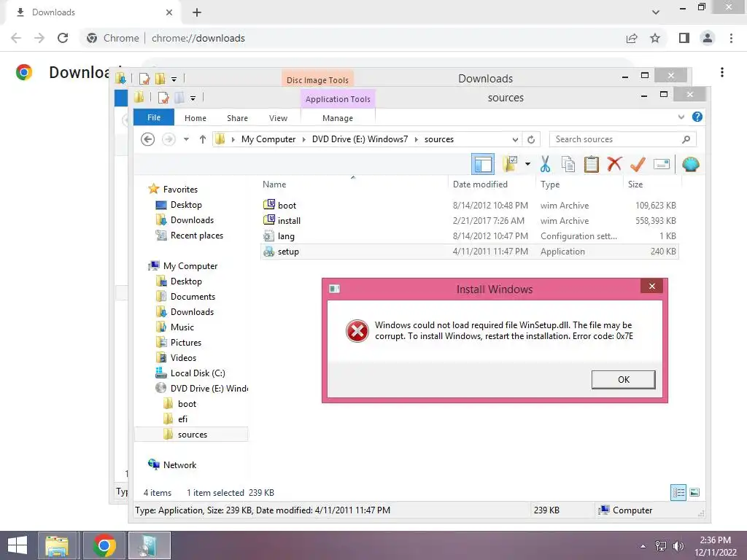The width and height of the screenshot is (747, 560).
Task: Select My Computer in navigation pane
Action: (x=190, y=266)
